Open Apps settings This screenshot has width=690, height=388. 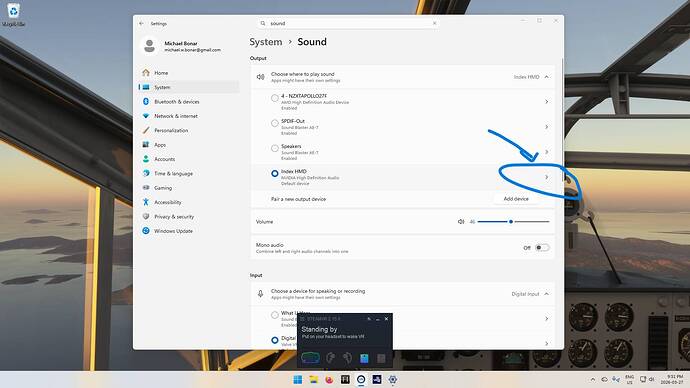189,145
